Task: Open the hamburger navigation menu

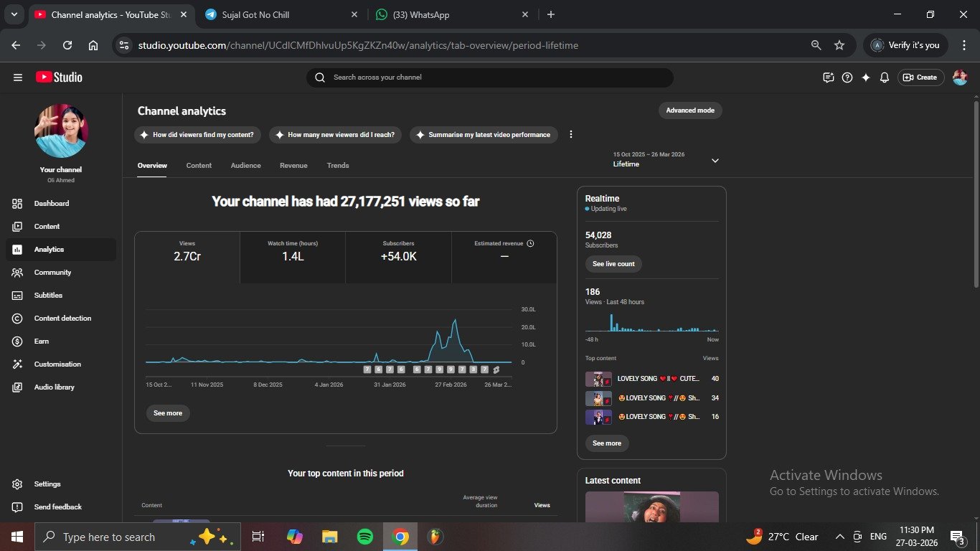Action: [18, 77]
